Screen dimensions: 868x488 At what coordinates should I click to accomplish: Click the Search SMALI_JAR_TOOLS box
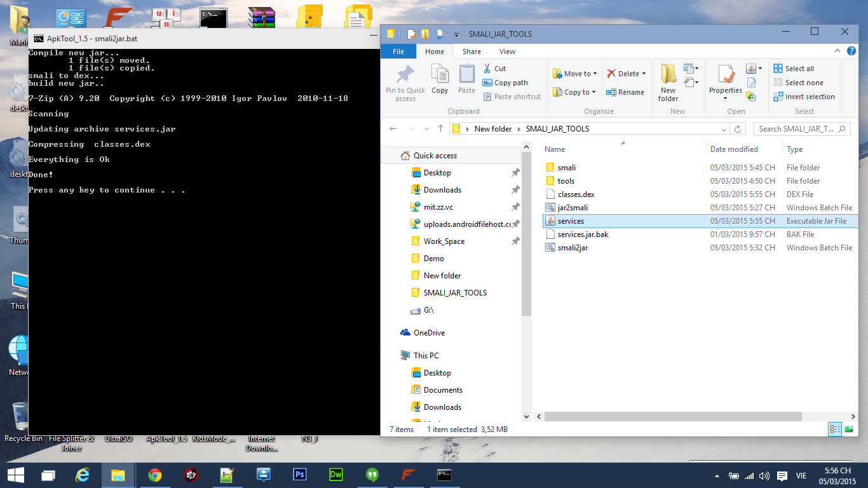797,128
